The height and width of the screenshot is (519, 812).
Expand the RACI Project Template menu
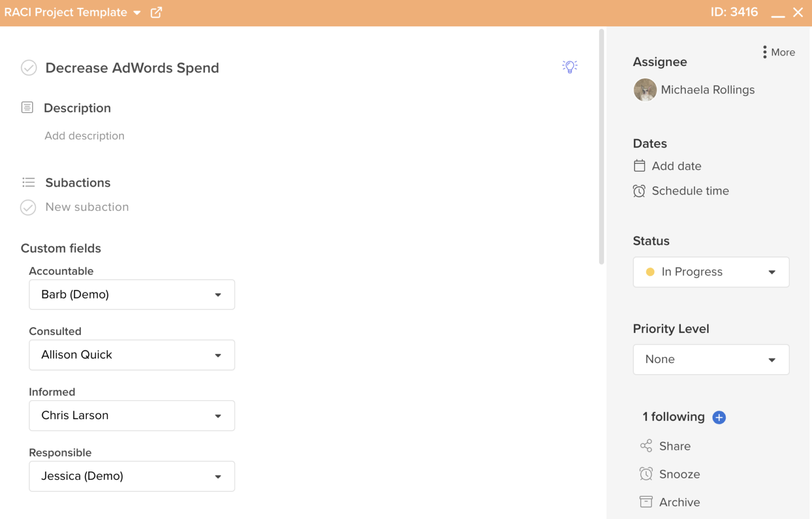137,12
